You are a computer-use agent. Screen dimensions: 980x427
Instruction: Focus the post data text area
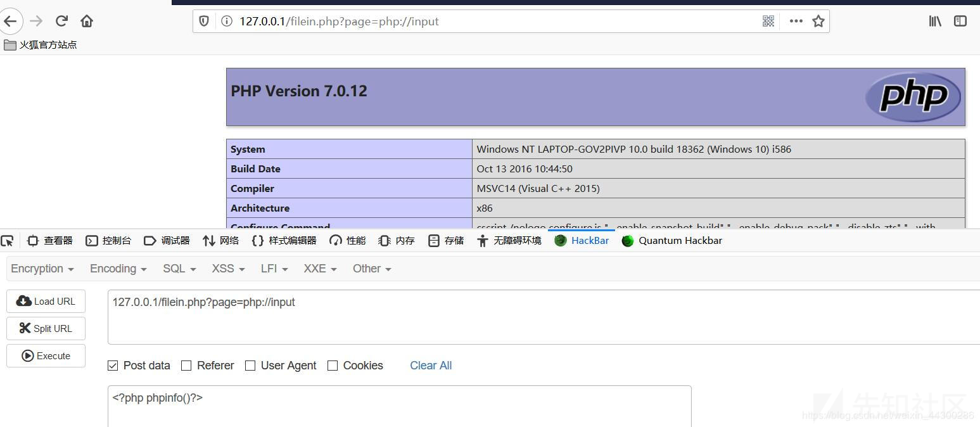pyautogui.click(x=399, y=406)
